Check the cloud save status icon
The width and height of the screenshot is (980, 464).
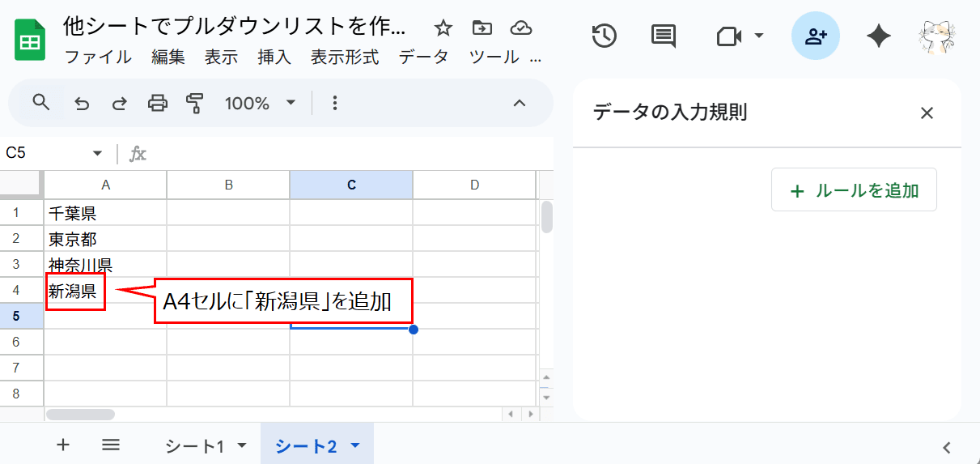tap(521, 28)
